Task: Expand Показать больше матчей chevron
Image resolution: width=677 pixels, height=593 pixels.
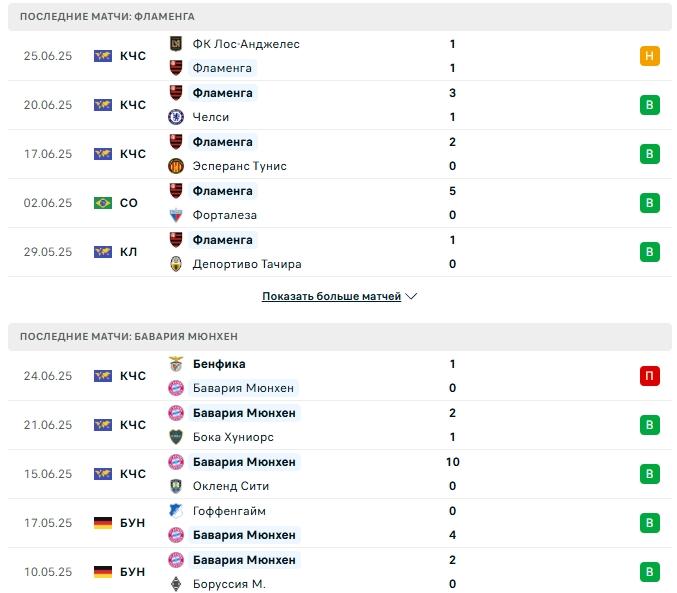Action: point(411,296)
